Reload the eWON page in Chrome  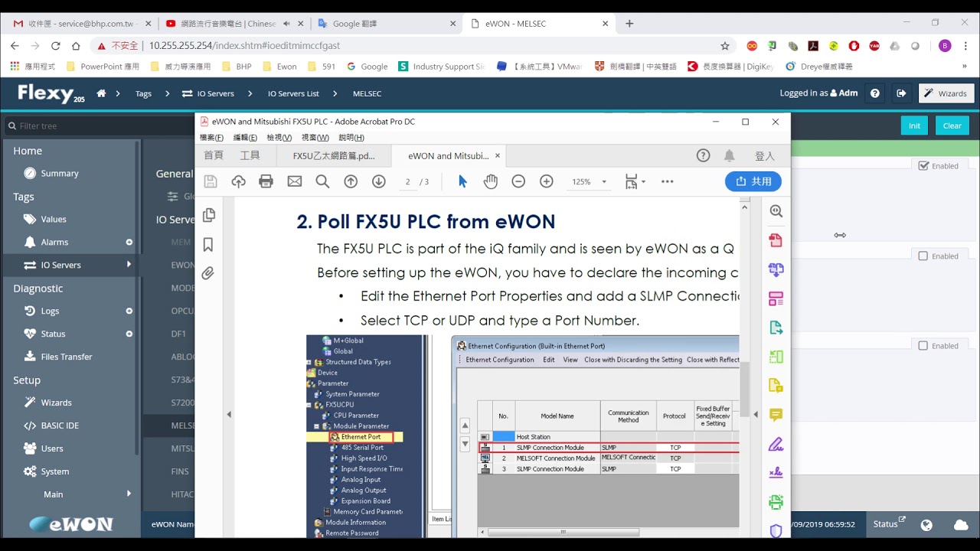pyautogui.click(x=56, y=46)
